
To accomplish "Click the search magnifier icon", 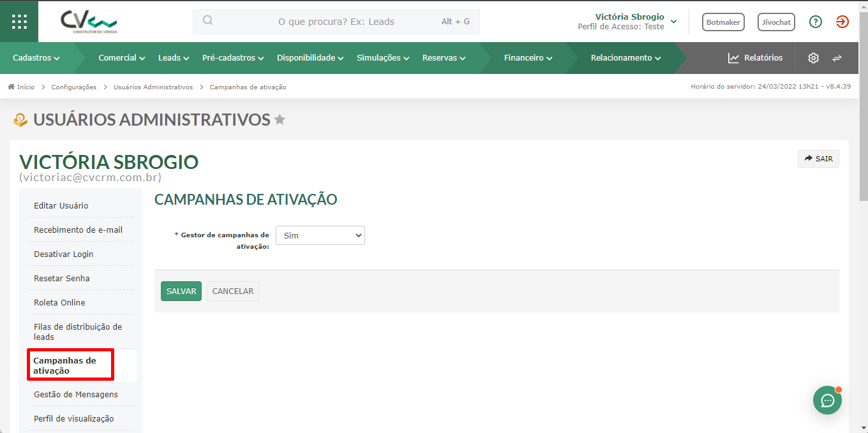I will [x=207, y=20].
